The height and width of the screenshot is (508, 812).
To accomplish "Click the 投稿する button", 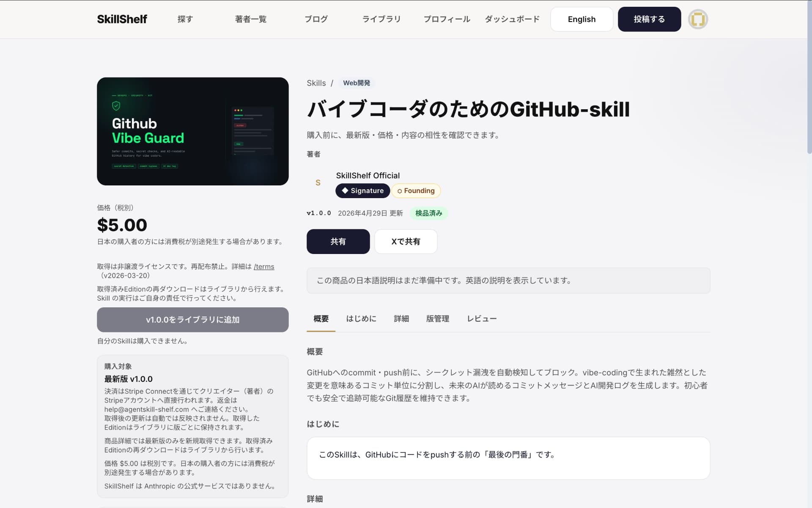I will coord(649,19).
